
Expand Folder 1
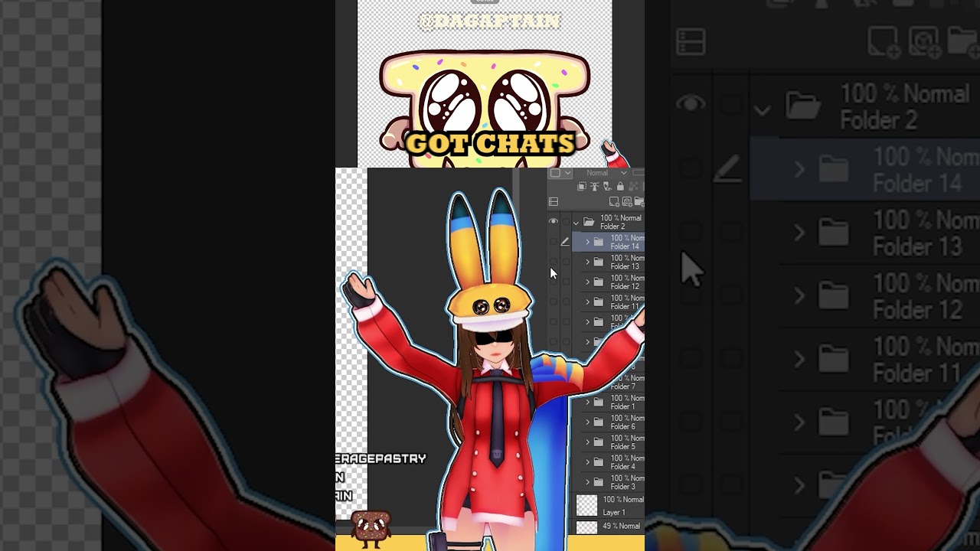[x=587, y=402]
